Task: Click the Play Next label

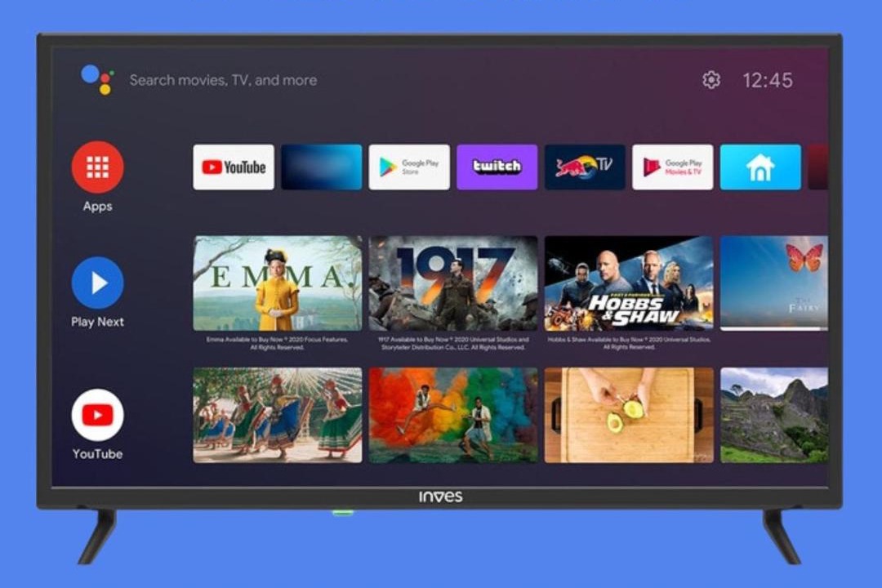Action: pos(98,322)
